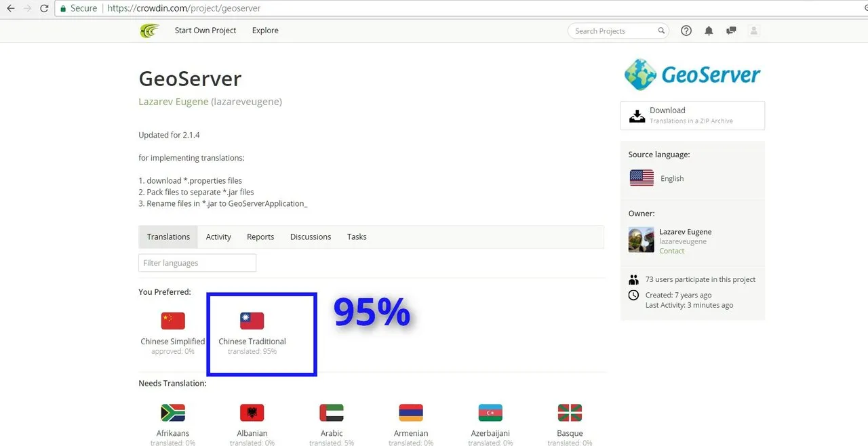Click 'Created: 7 years ago' text
868x446 pixels.
click(x=679, y=295)
